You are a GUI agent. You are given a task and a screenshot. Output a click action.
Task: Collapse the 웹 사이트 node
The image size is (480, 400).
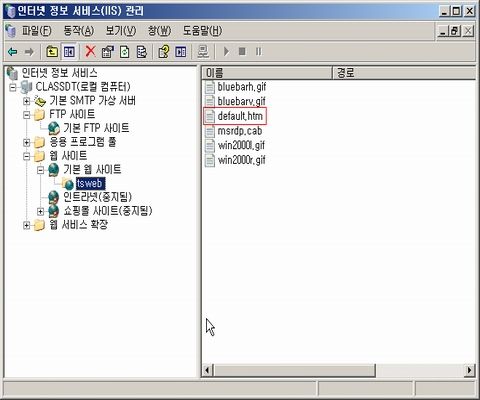point(26,156)
